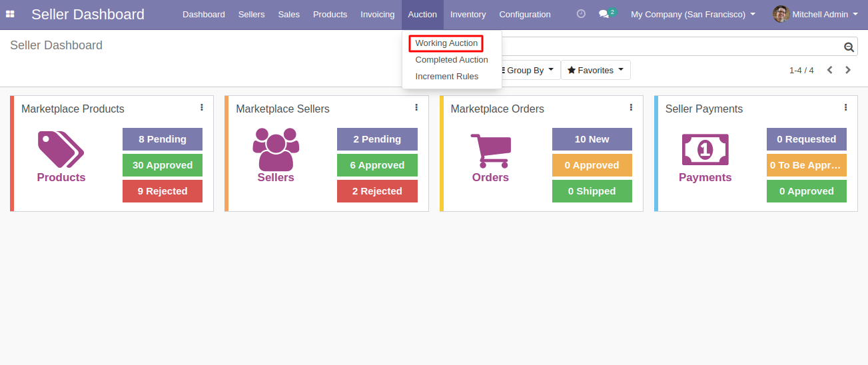Click Marketplace Orders card title
Screen dimensions: 868x365
click(x=498, y=109)
